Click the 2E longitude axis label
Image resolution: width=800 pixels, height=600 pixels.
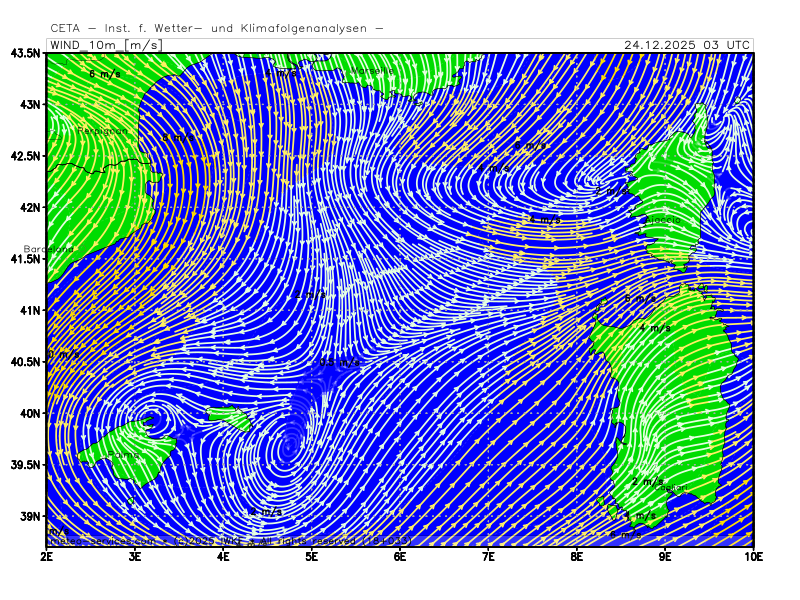tap(47, 555)
